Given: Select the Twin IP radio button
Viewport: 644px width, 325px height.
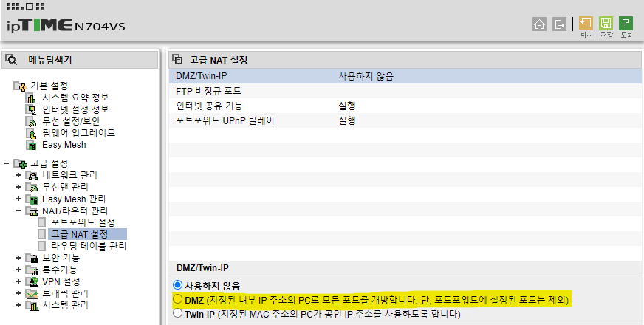Looking at the screenshot, I should (x=177, y=314).
